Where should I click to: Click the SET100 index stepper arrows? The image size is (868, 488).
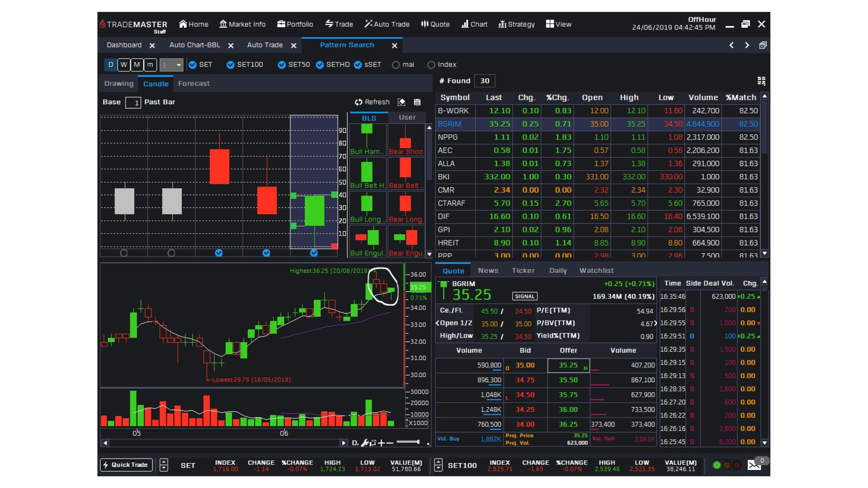click(438, 465)
